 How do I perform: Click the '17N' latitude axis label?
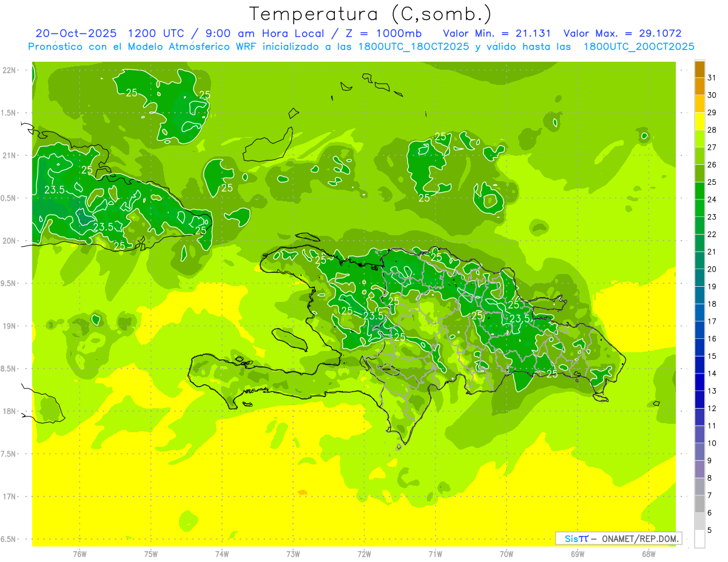pos(10,497)
